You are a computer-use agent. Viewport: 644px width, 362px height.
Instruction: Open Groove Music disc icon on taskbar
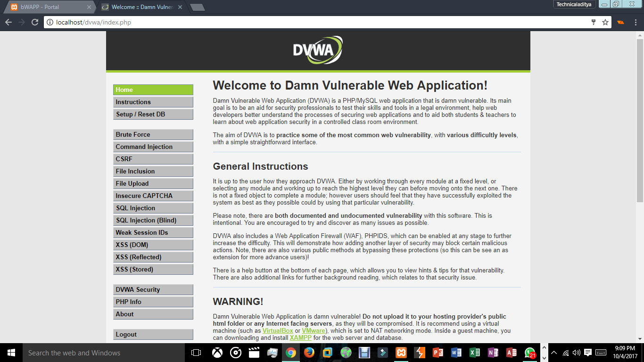point(236,353)
